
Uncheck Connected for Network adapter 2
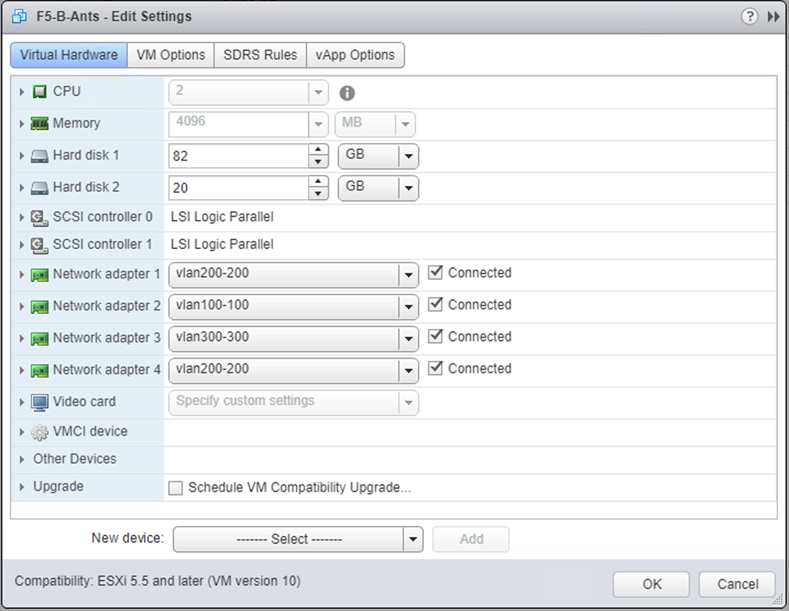click(x=435, y=304)
